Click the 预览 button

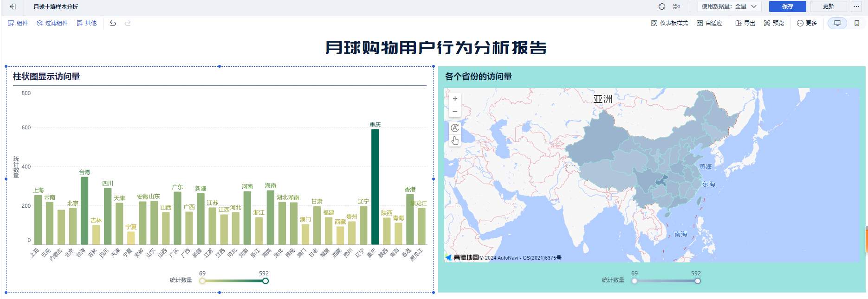click(x=774, y=23)
